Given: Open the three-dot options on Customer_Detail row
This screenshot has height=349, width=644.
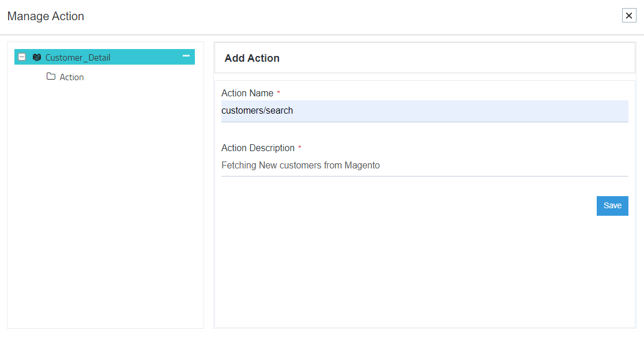Looking at the screenshot, I should pos(186,56).
